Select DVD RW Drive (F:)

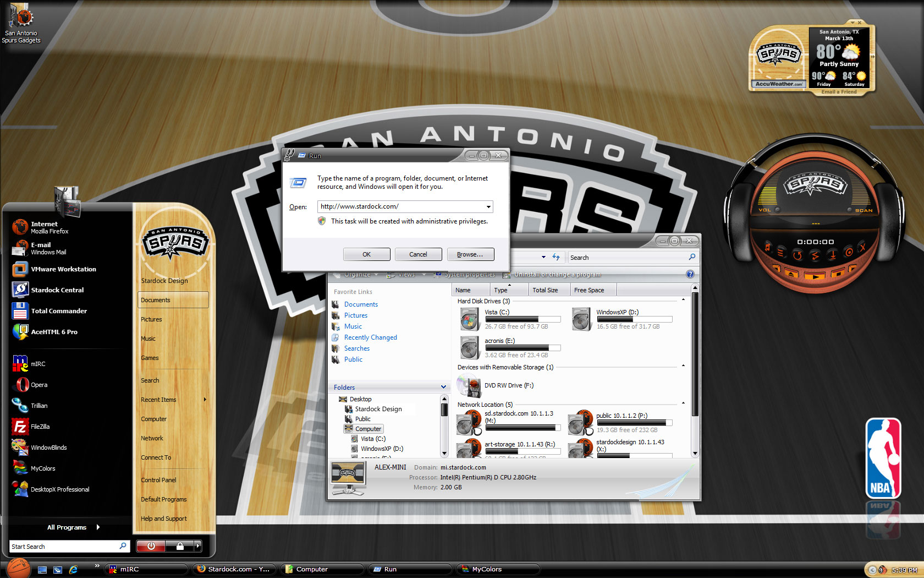pos(496,385)
